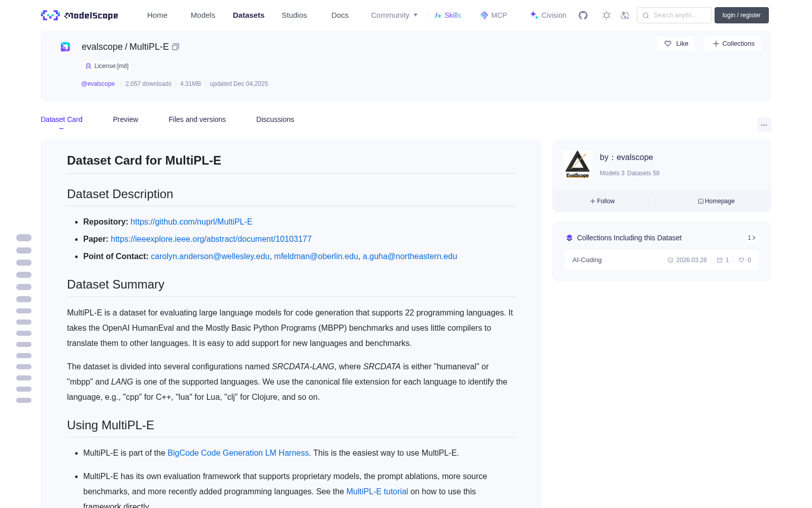Screen dimensions: 812x508
Task: Click "Datasets 58" under evalscope
Action: pyautogui.click(x=644, y=173)
